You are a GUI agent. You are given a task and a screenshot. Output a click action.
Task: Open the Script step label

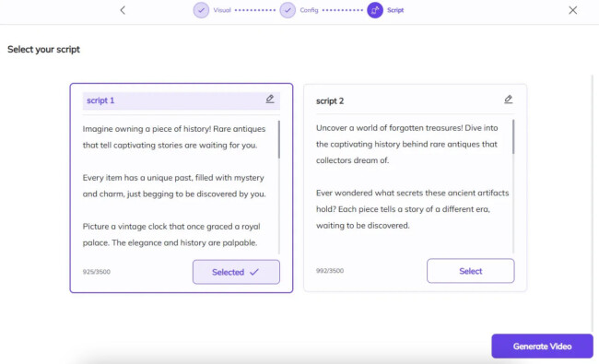coord(395,10)
